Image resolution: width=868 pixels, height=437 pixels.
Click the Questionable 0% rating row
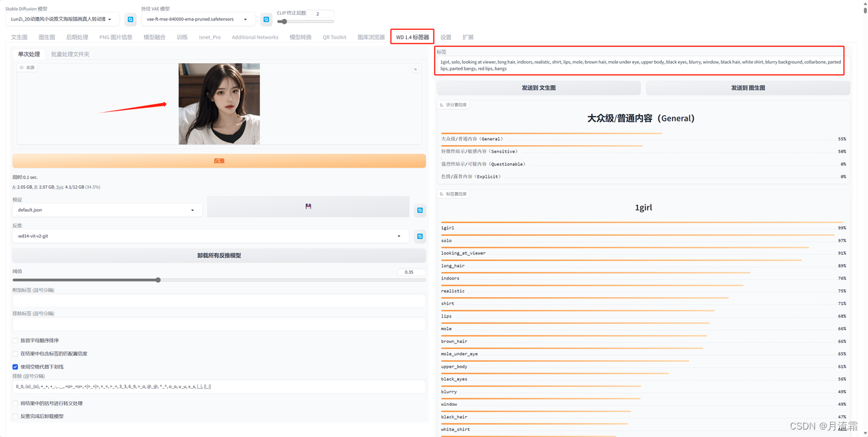(x=643, y=164)
